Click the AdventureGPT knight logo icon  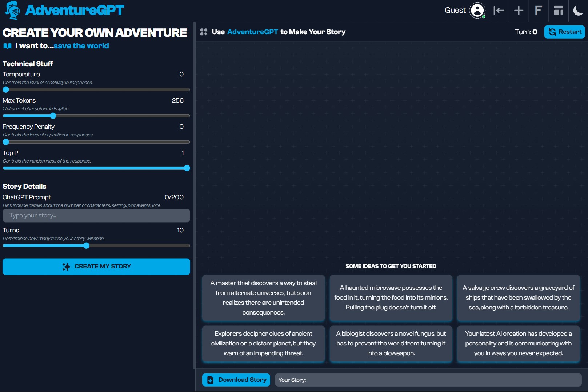(x=13, y=10)
